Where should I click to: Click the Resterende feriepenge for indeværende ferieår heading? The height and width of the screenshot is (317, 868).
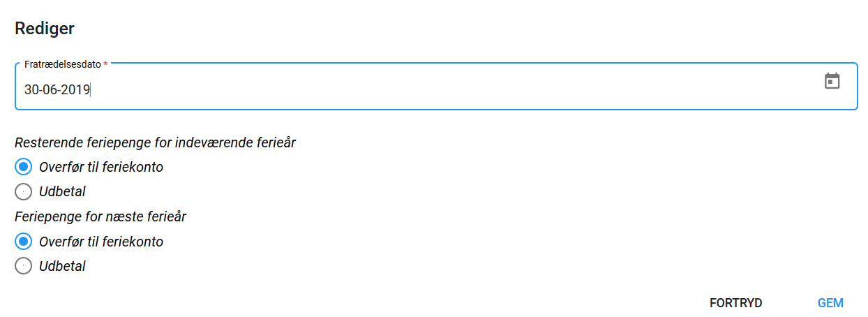coord(155,142)
